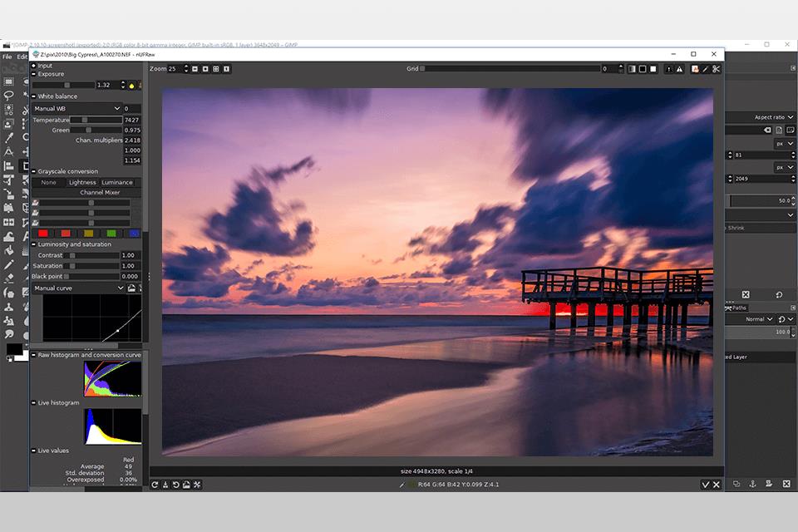Select the None grayscale conversion option
The width and height of the screenshot is (798, 532).
point(49,182)
